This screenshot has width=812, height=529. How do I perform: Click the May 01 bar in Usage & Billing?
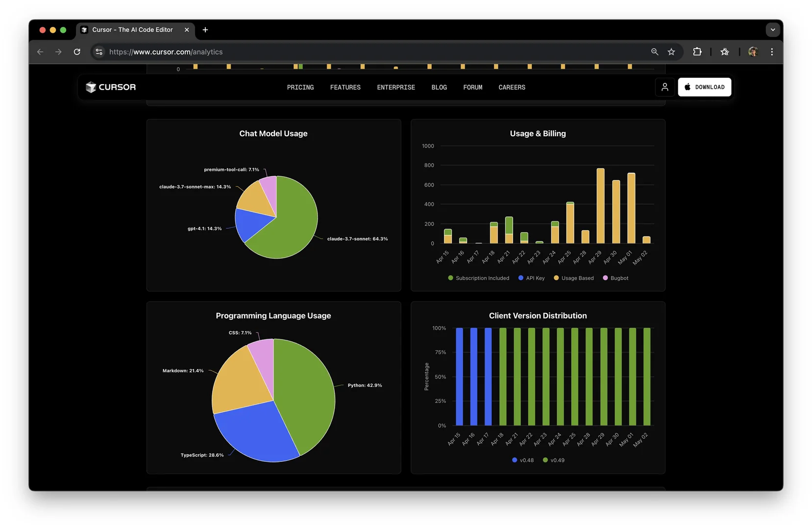pos(631,208)
